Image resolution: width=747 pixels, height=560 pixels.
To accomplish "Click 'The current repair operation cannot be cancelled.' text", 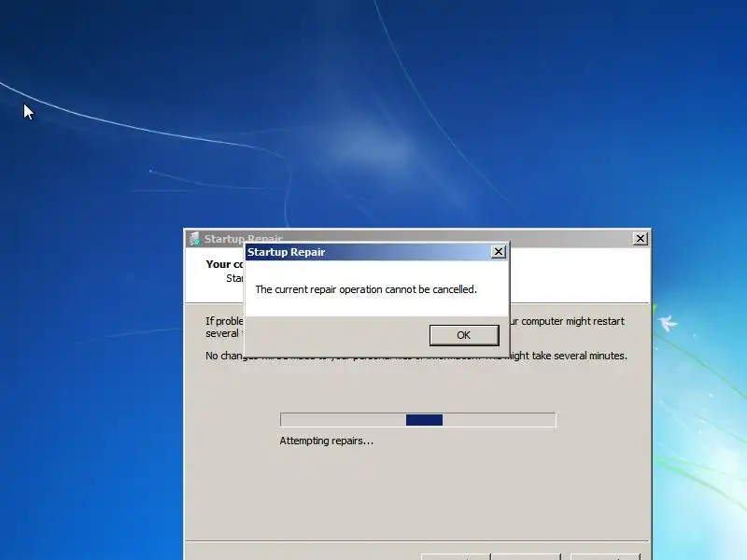I will [366, 289].
